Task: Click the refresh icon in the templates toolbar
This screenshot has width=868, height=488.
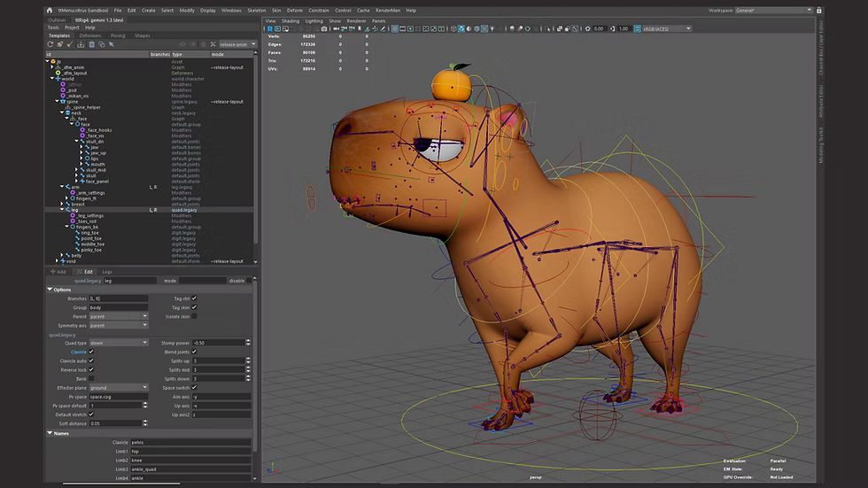Action: (x=50, y=43)
